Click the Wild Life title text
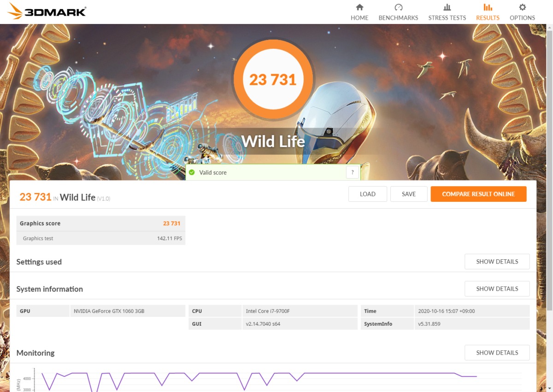 pyautogui.click(x=273, y=141)
